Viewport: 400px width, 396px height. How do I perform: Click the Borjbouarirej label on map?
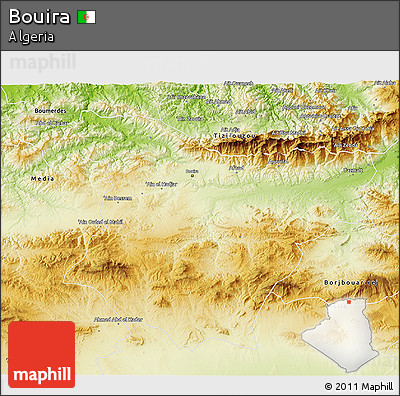[x=351, y=283]
